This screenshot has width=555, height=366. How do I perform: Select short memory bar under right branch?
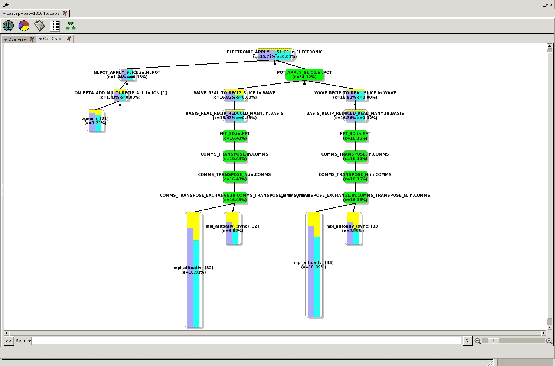[x=353, y=228]
